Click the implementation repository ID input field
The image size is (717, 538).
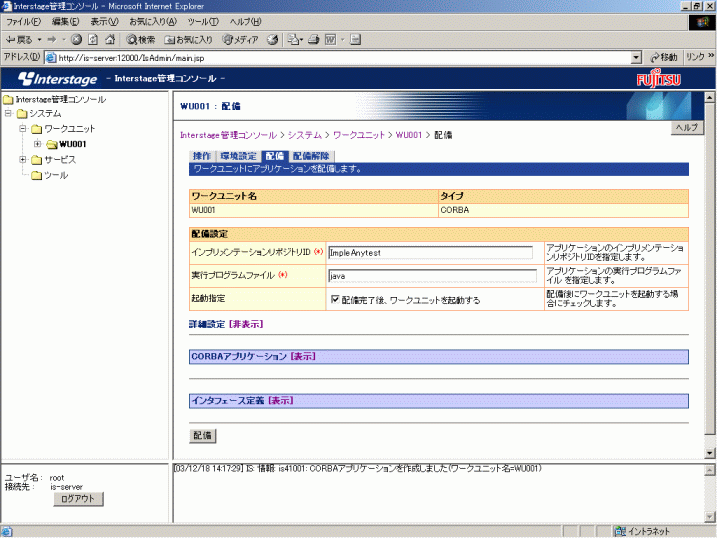pyautogui.click(x=430, y=252)
